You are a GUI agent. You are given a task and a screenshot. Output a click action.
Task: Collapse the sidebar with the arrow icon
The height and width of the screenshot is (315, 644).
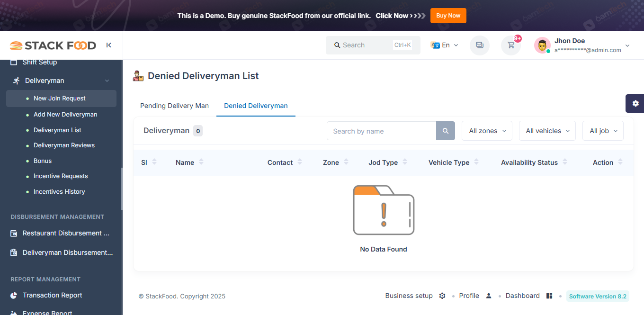[x=109, y=45]
